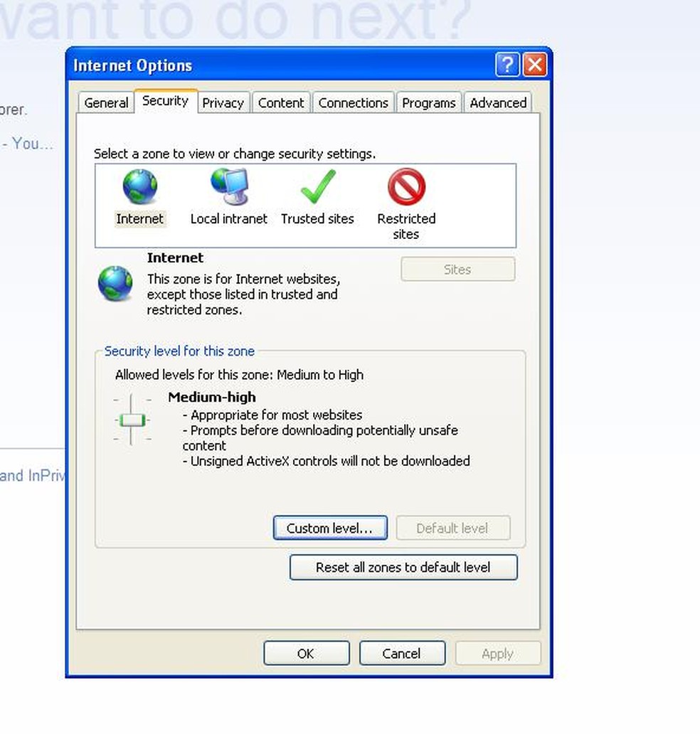Switch to the Advanced tab
Image resolution: width=700 pixels, height=734 pixels.
(498, 102)
